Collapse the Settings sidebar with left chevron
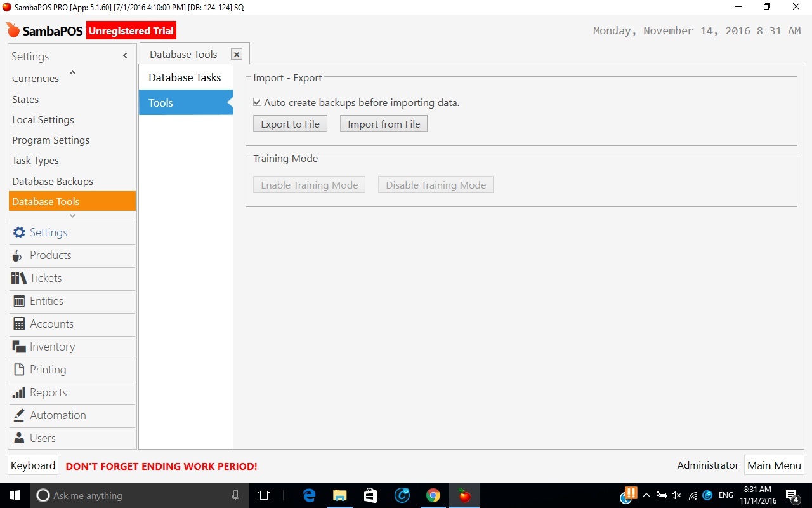The width and height of the screenshot is (812, 508). click(125, 56)
